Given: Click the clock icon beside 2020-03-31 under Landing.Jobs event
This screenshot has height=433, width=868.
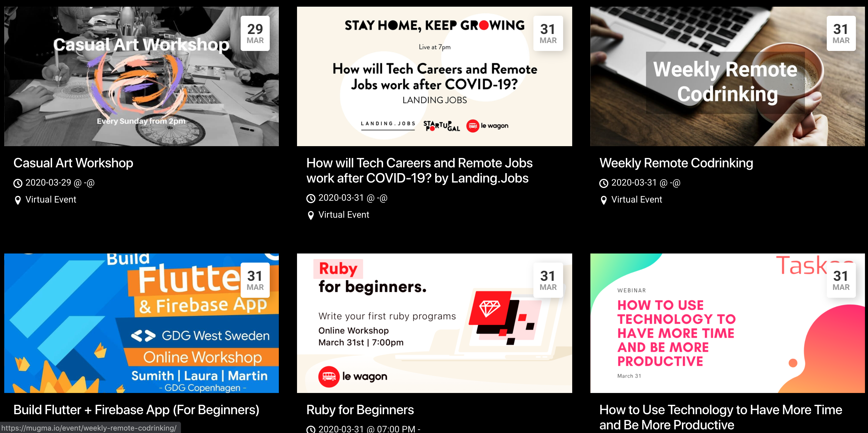Looking at the screenshot, I should (x=311, y=198).
